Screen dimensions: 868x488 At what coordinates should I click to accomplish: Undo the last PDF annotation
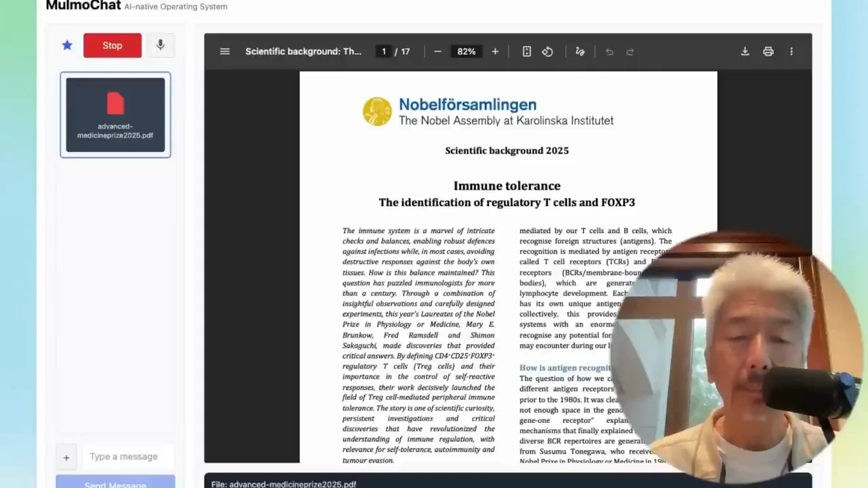click(609, 52)
